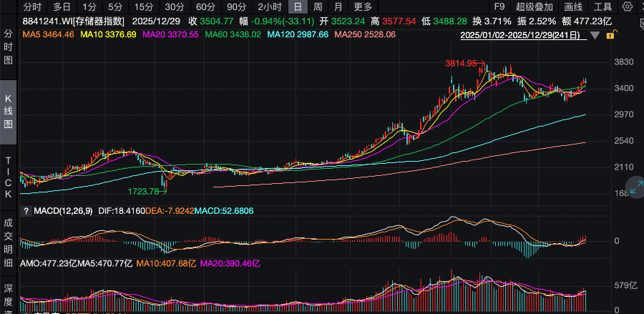Select TICK in the left sidebar

9,177
